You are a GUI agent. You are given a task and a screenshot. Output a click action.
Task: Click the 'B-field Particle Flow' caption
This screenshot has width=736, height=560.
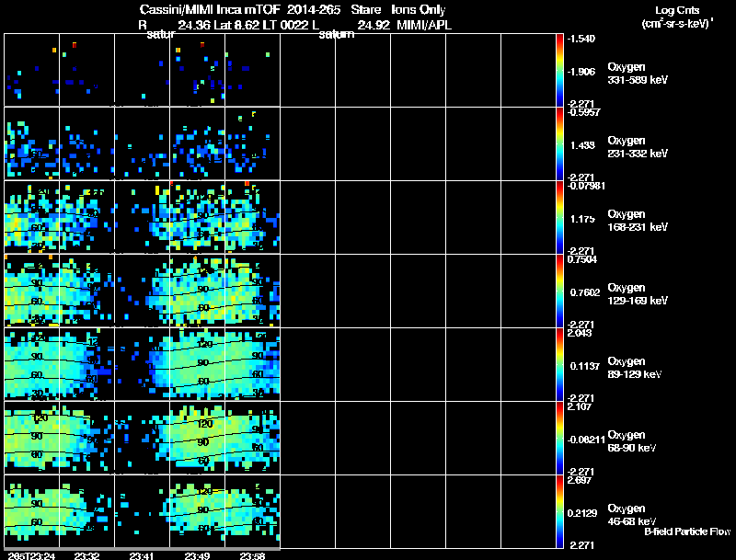pyautogui.click(x=687, y=531)
